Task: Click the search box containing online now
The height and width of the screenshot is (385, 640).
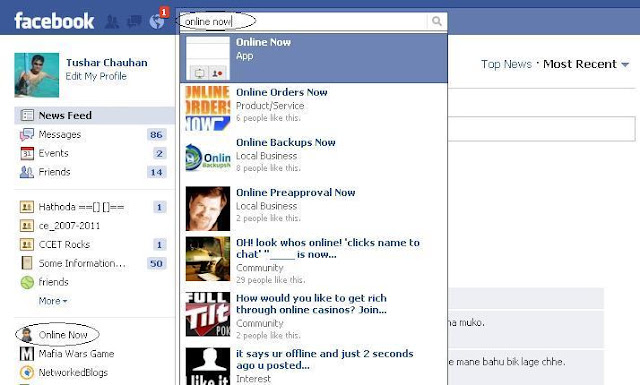Action: [x=304, y=21]
